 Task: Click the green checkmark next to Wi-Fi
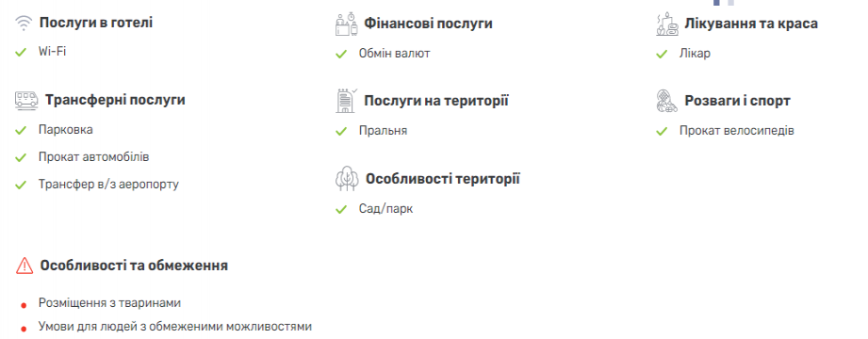click(21, 53)
